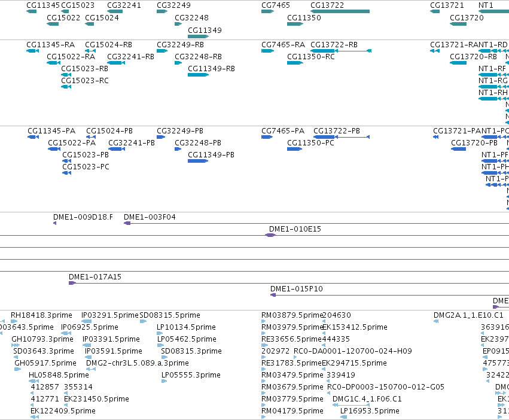Viewport: 509px width, 420px height.
Task: Select the NT1 gene label
Action: pyautogui.click(x=486, y=5)
